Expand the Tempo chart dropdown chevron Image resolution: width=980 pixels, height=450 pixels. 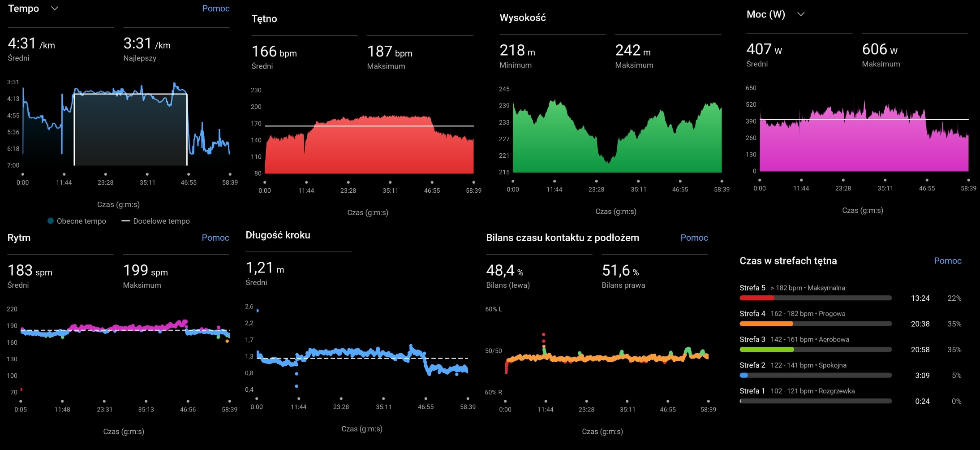pos(55,9)
